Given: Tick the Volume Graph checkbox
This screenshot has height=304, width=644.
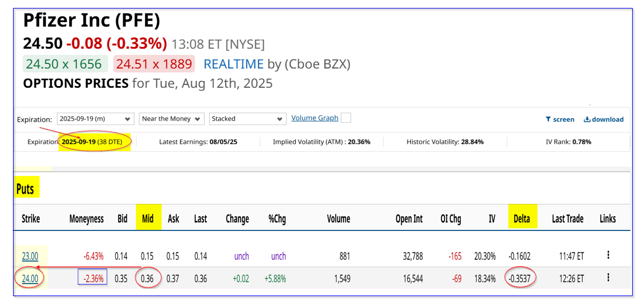Looking at the screenshot, I should 346,118.
